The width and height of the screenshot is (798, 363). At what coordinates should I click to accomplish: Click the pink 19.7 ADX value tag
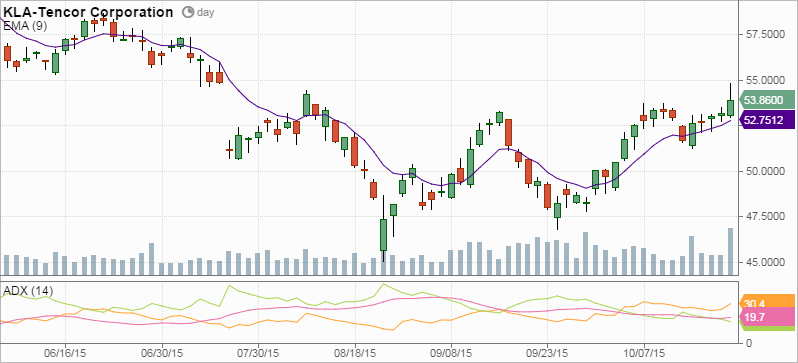click(766, 318)
